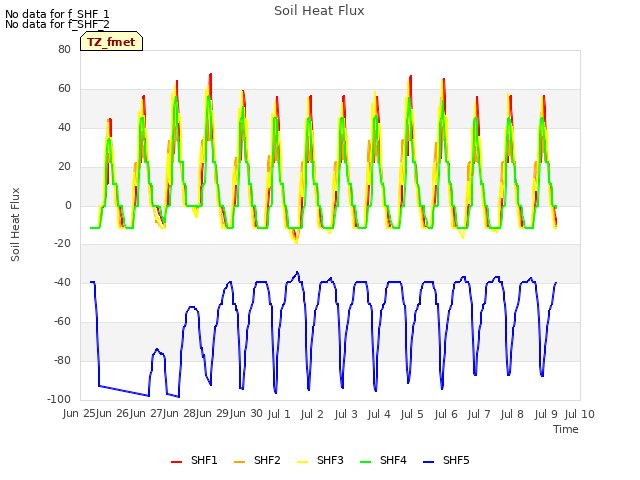Click the Jul 10 x-axis tick label
Image resolution: width=640 pixels, height=480 pixels.
tap(580, 414)
